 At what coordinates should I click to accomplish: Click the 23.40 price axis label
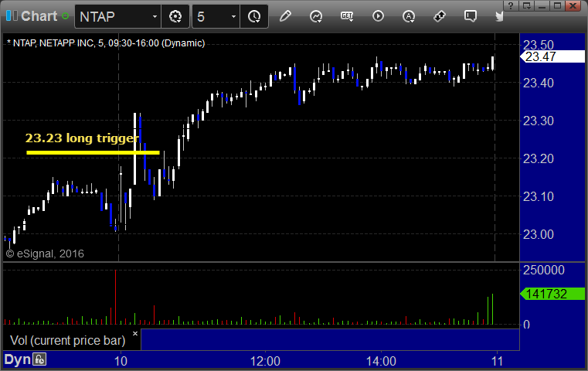tap(538, 83)
